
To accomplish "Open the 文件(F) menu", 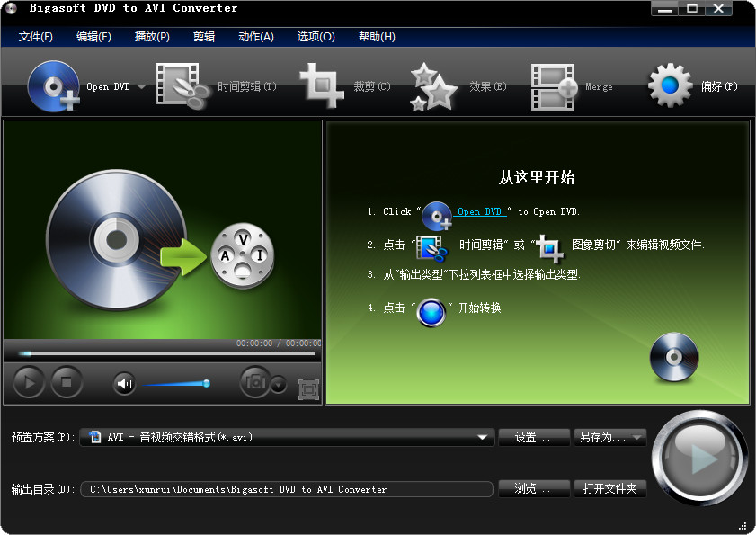I will [36, 37].
